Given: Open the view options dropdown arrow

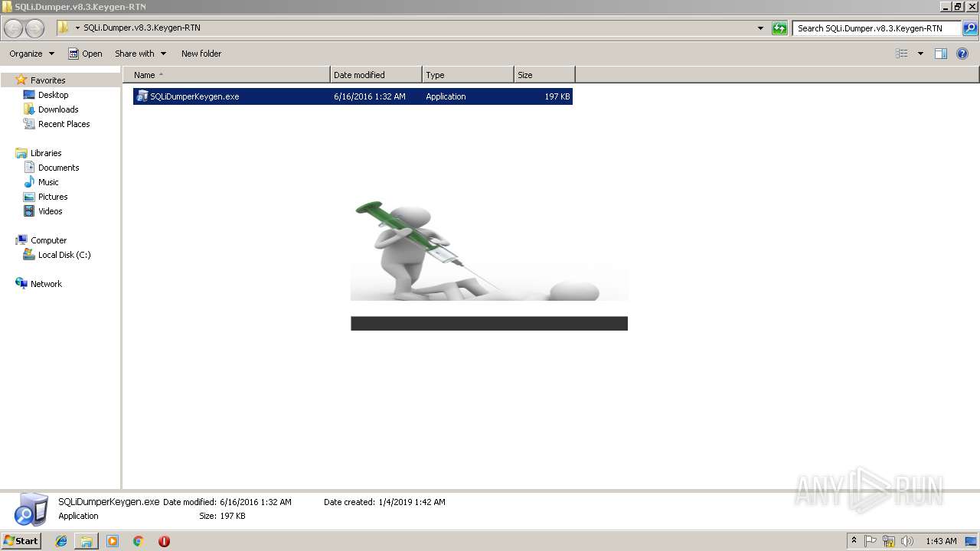Looking at the screenshot, I should pos(920,54).
